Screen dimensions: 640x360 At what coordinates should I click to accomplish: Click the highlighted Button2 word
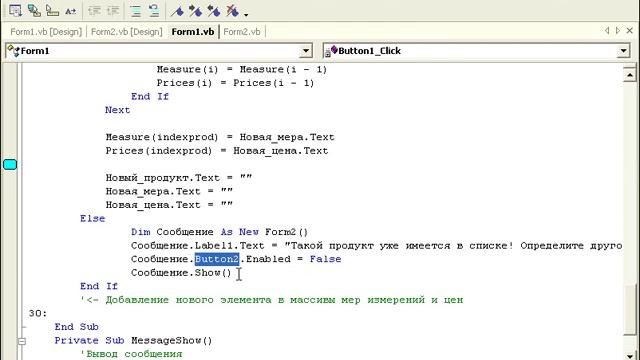(x=217, y=259)
